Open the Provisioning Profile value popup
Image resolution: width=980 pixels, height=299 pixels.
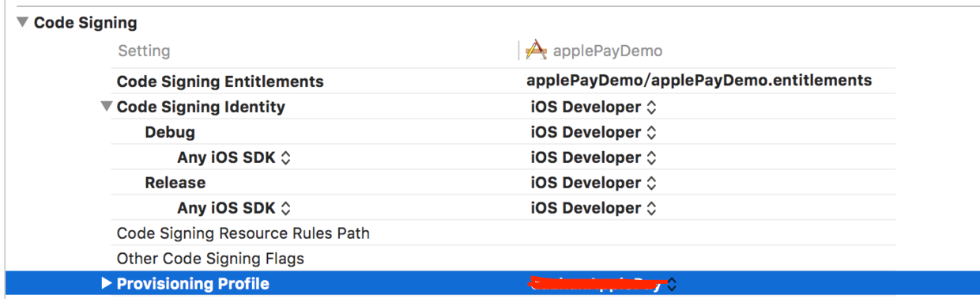[603, 284]
